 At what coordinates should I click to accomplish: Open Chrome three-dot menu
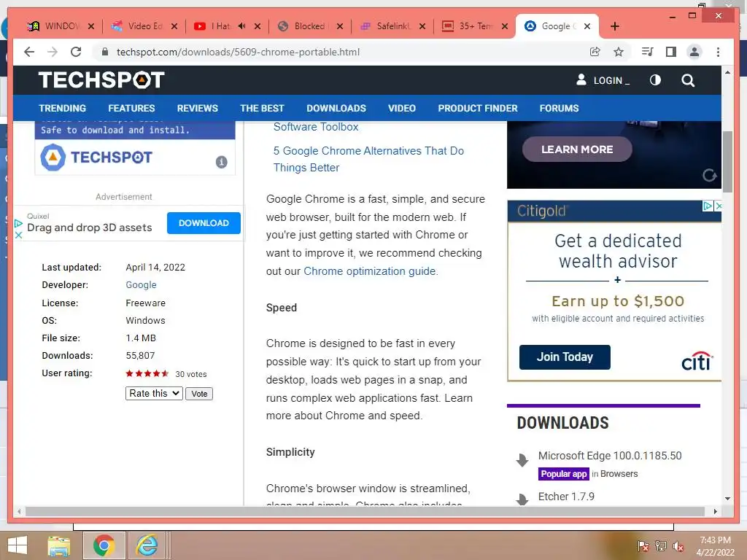(718, 52)
